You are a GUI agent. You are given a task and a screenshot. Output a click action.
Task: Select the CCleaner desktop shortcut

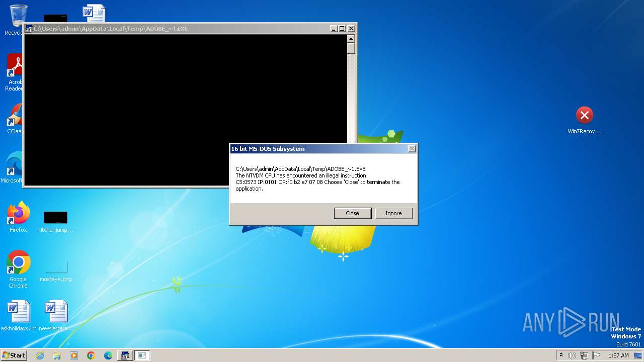tap(15, 119)
